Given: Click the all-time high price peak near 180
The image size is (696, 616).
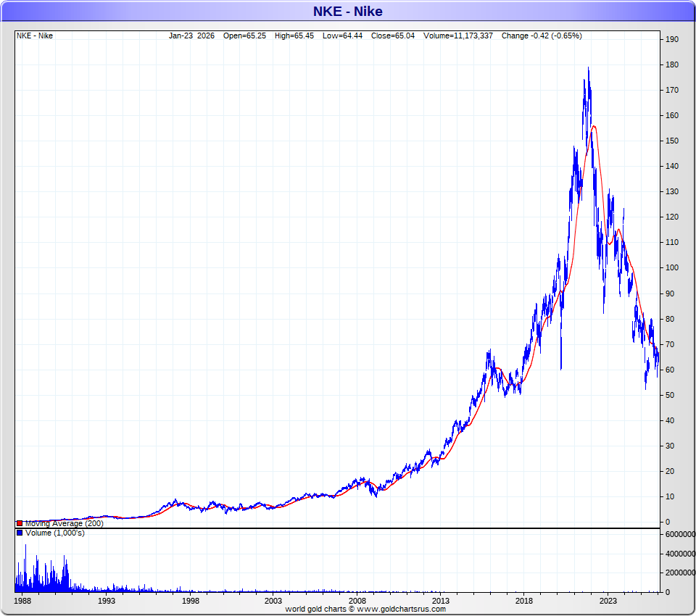Looking at the screenshot, I should [589, 68].
